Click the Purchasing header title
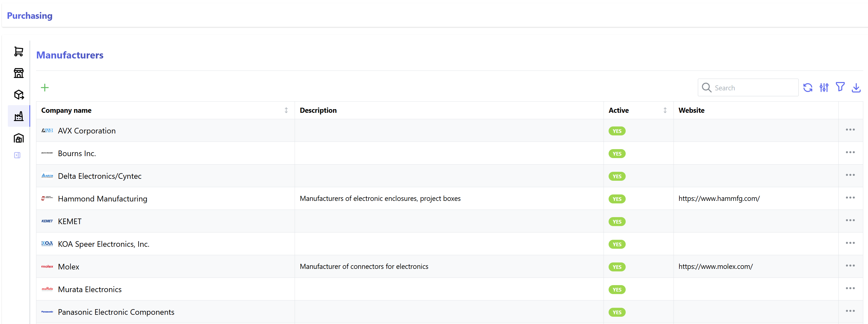This screenshot has height=324, width=868. 30,16
